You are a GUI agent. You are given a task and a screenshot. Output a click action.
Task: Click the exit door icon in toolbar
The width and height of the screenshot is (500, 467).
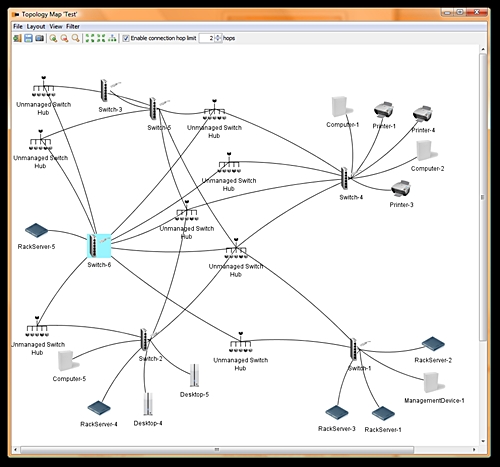[x=17, y=38]
